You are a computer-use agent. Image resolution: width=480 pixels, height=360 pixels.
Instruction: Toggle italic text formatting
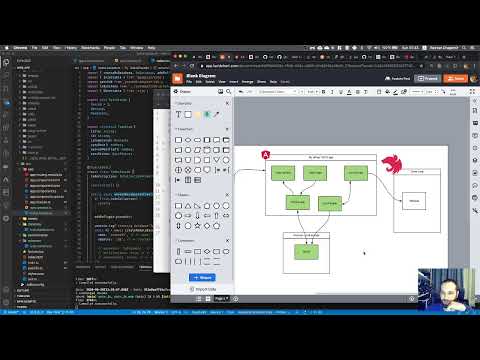[x=332, y=92]
